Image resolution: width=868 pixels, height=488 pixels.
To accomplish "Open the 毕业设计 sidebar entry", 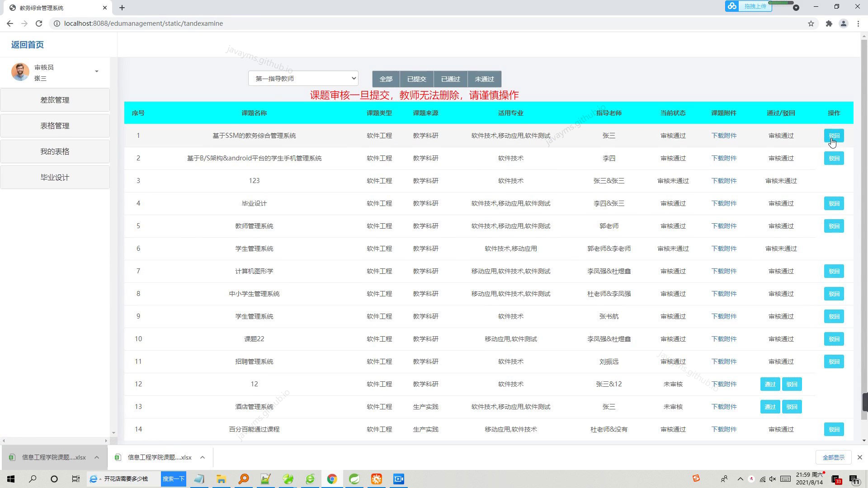I will pos(55,177).
